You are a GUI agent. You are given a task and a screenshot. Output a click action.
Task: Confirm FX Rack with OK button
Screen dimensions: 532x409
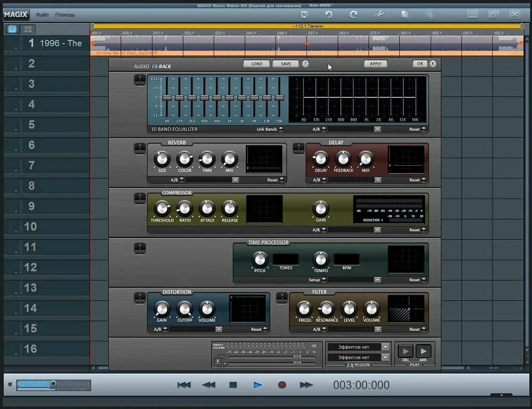click(x=420, y=63)
